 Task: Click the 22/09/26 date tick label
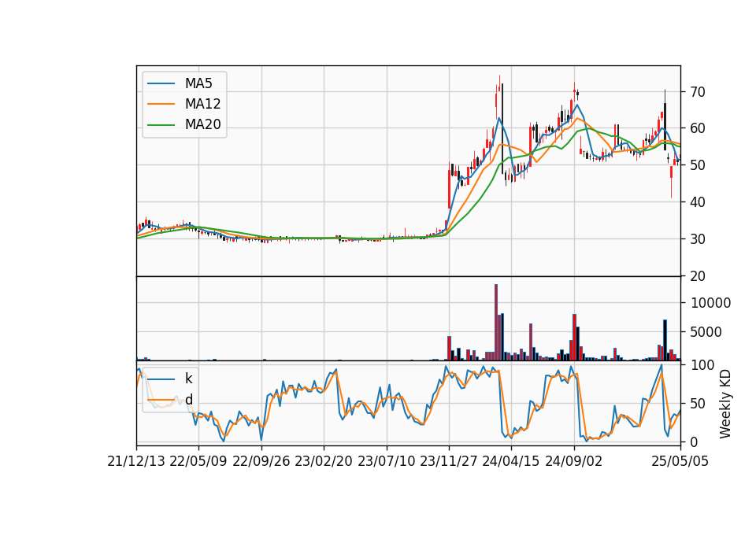[261, 462]
